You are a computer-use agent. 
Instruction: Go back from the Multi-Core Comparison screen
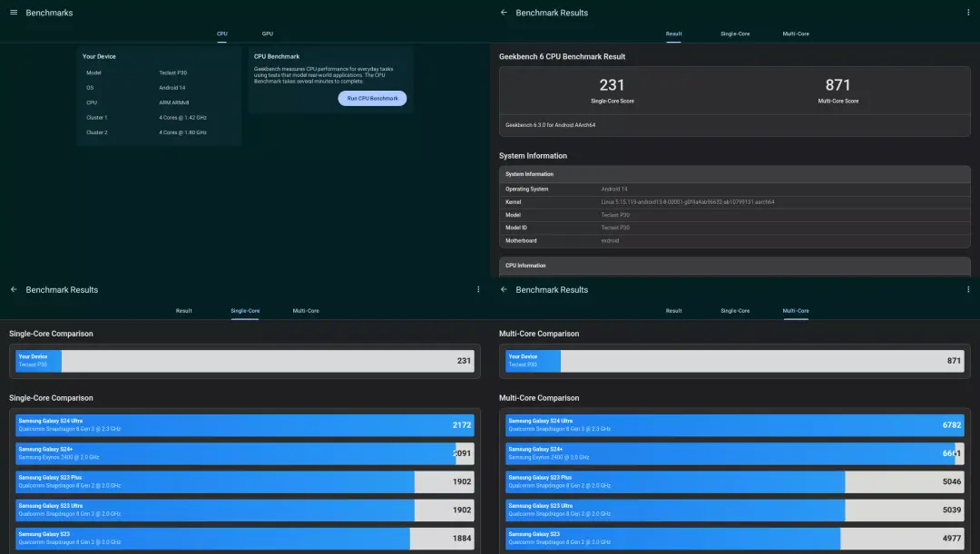(x=504, y=290)
